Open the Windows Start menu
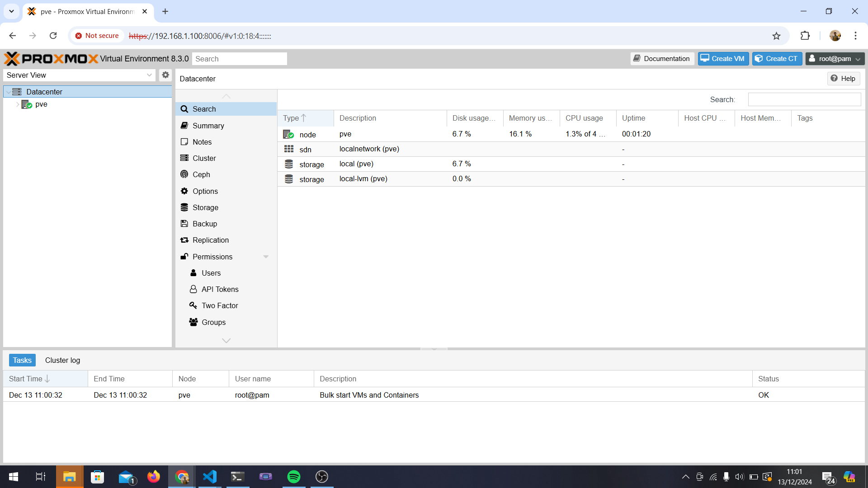Image resolution: width=868 pixels, height=488 pixels. pyautogui.click(x=14, y=477)
